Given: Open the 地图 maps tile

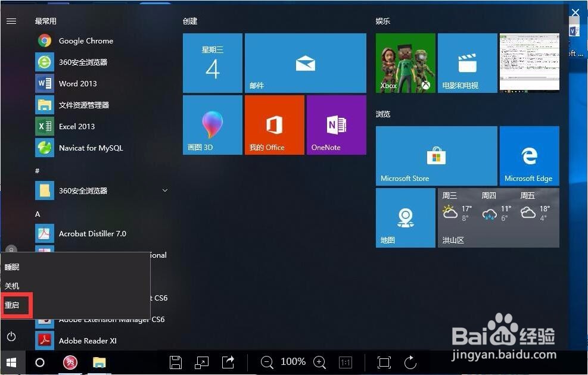Looking at the screenshot, I should click(x=405, y=218).
